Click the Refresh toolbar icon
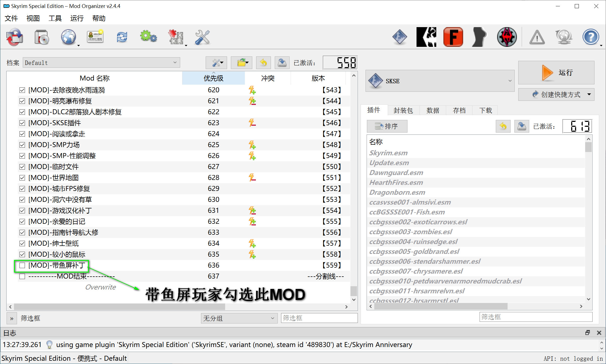This screenshot has width=606, height=364. (122, 37)
